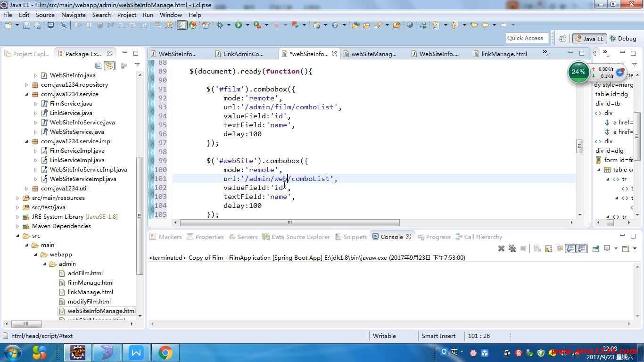Image resolution: width=644 pixels, height=362 pixels.
Task: Open the New file dropdown arrow
Action: click(x=17, y=25)
